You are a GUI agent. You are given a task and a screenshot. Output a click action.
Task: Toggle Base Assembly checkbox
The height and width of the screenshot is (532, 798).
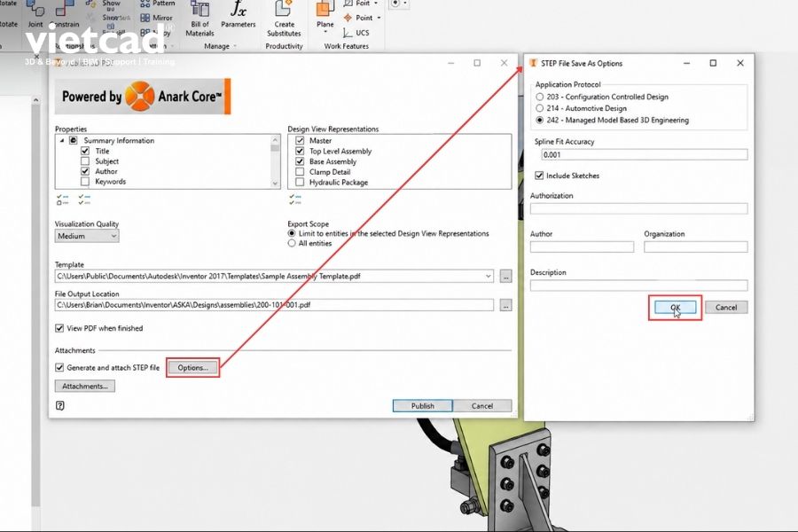pyautogui.click(x=300, y=161)
